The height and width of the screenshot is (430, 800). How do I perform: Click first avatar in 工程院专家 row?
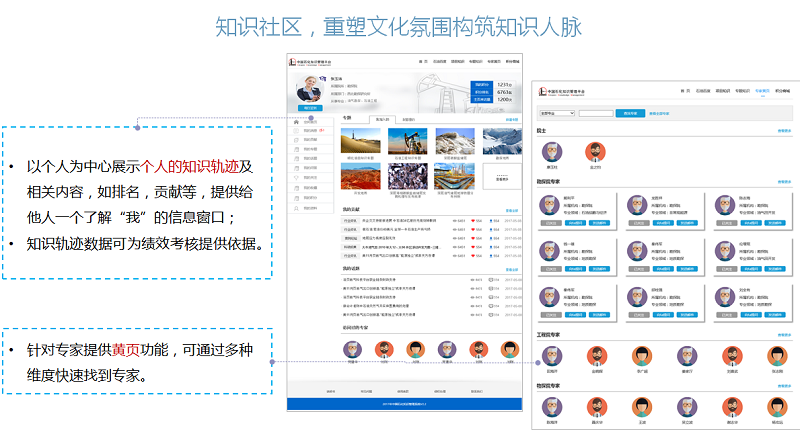pyautogui.click(x=553, y=356)
